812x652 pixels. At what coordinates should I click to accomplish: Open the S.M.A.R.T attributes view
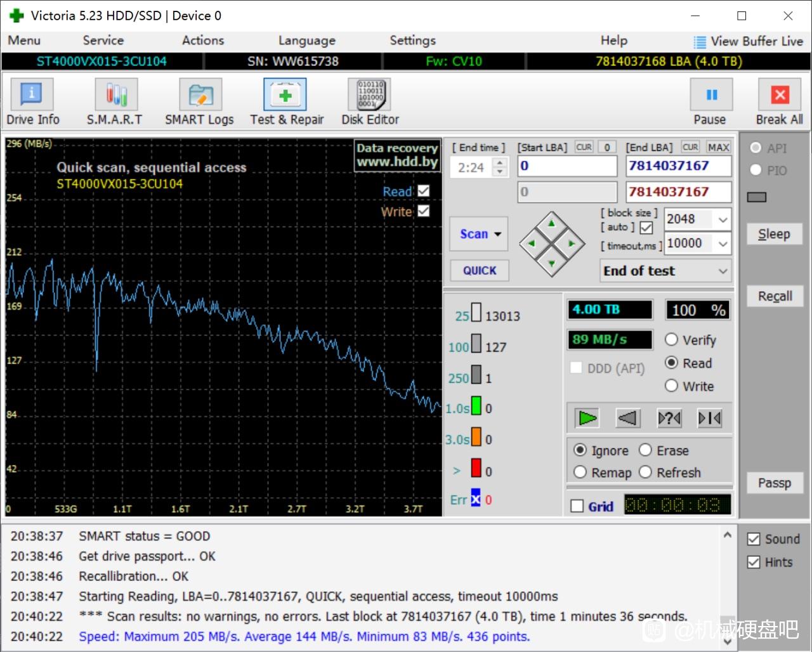(116, 95)
